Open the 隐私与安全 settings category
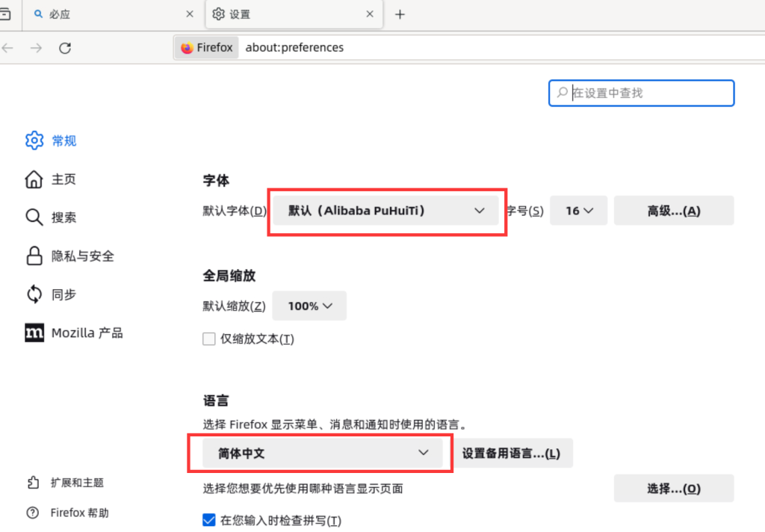The height and width of the screenshot is (532, 765). point(69,256)
